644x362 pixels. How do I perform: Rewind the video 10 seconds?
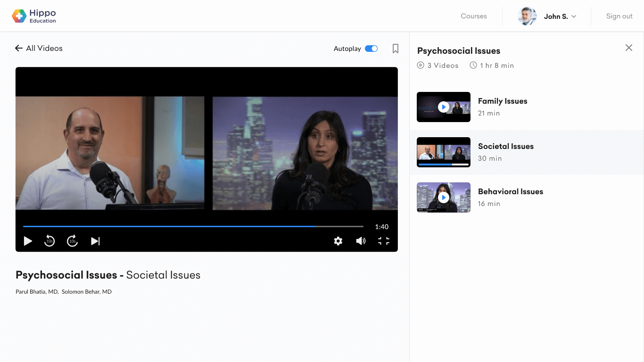pyautogui.click(x=50, y=241)
